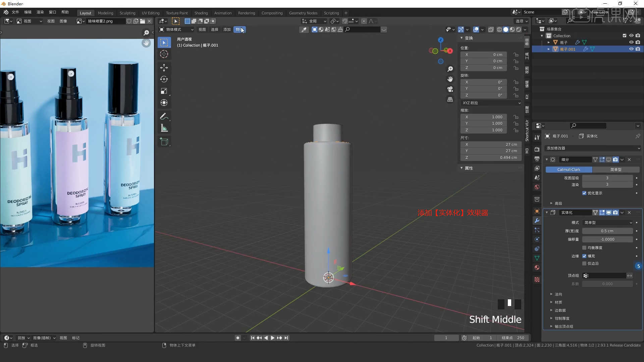
Task: Open the 添加修改器 dropdown
Action: click(593, 148)
